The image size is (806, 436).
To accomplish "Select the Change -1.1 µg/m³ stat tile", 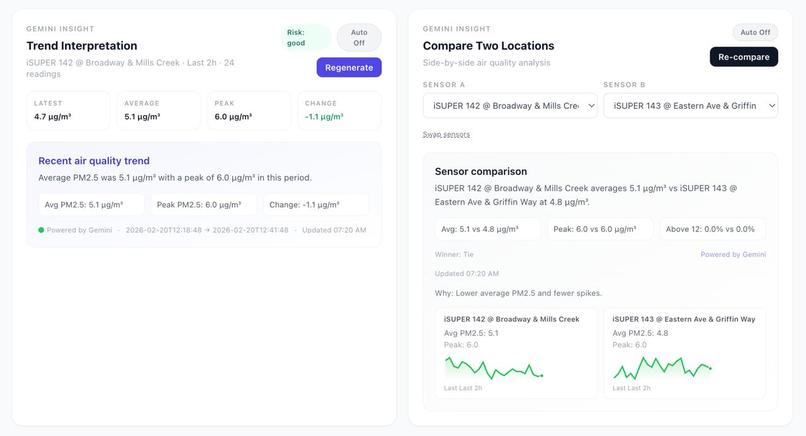I will click(x=339, y=111).
